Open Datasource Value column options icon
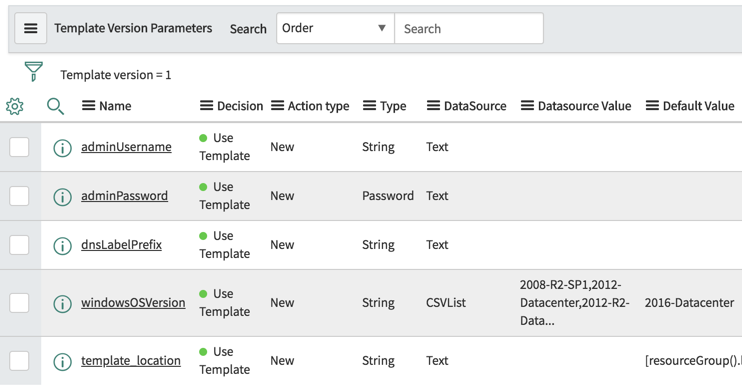The height and width of the screenshot is (385, 742). 528,105
